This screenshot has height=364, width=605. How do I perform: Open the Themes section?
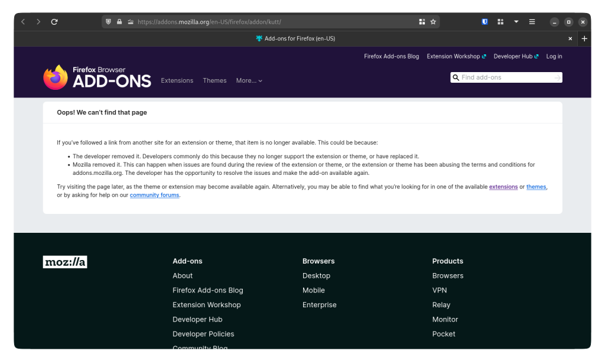tap(214, 81)
